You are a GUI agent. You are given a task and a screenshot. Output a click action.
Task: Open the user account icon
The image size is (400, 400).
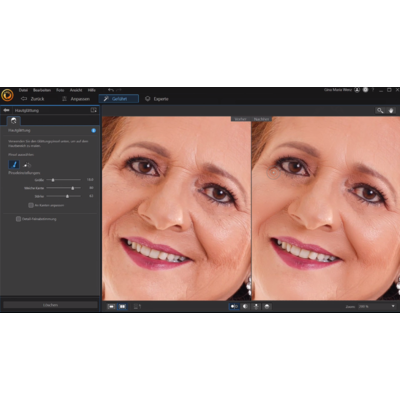(x=357, y=90)
